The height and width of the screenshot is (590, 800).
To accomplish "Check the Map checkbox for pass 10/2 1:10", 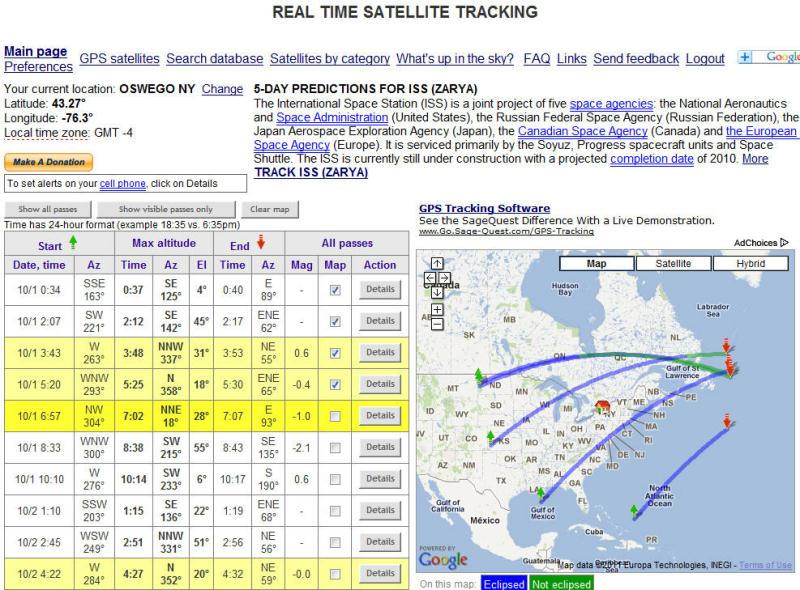I will pos(335,511).
